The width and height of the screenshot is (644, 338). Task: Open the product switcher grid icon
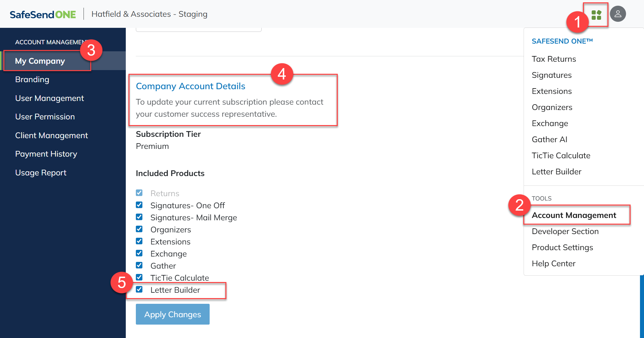(x=596, y=15)
